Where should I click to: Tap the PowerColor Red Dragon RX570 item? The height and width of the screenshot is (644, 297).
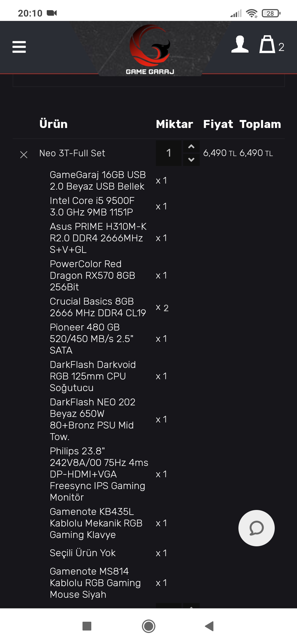[92, 275]
